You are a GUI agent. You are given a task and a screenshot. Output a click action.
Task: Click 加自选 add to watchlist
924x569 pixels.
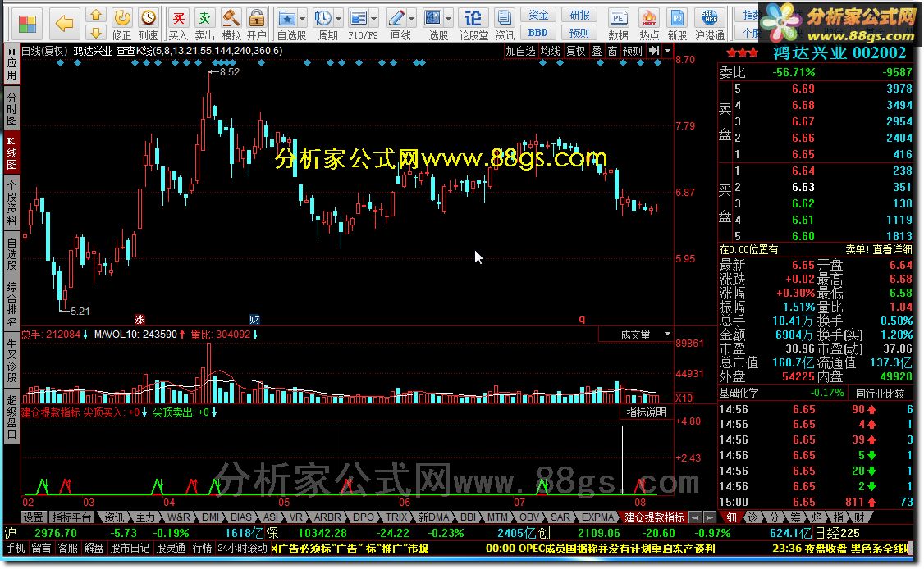point(520,52)
